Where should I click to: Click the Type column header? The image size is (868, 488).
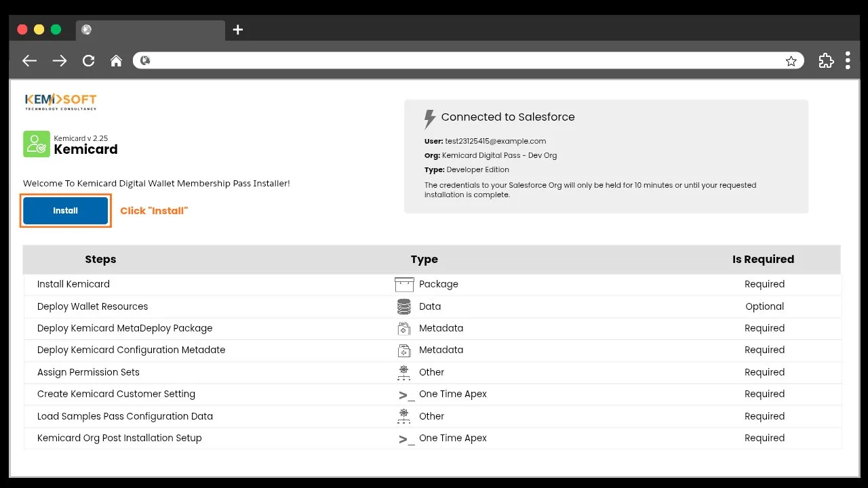[x=425, y=259]
